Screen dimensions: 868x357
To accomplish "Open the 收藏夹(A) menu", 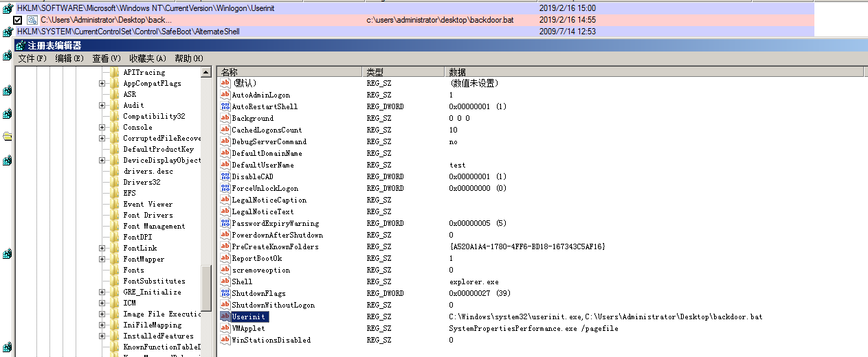I will pyautogui.click(x=147, y=58).
